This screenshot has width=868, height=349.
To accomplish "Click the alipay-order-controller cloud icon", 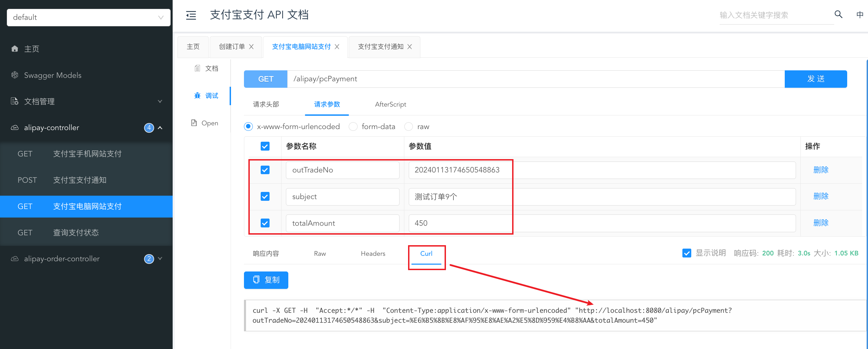I will tap(15, 259).
